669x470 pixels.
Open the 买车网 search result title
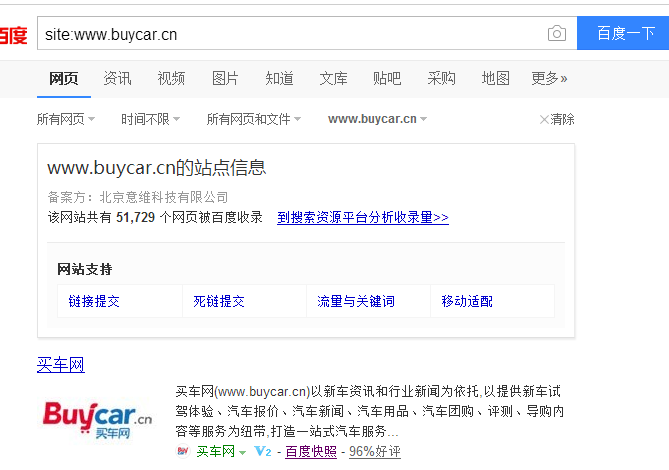pyautogui.click(x=61, y=365)
